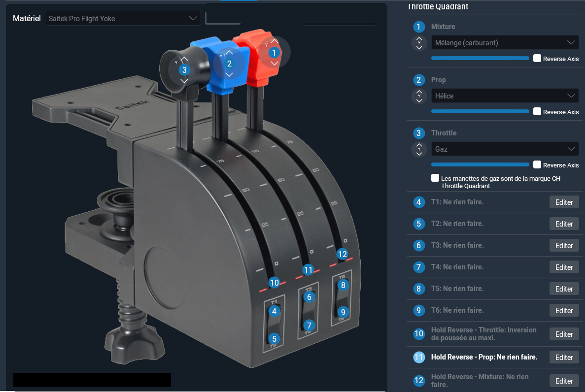585x392 pixels.
Task: Click the 'Hold Reverse - Prop: Ne rien faire.' row
Action: [495, 357]
